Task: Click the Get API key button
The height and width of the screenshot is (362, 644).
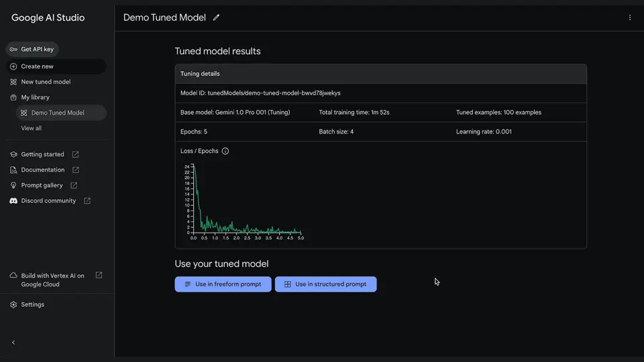Action: (x=32, y=49)
